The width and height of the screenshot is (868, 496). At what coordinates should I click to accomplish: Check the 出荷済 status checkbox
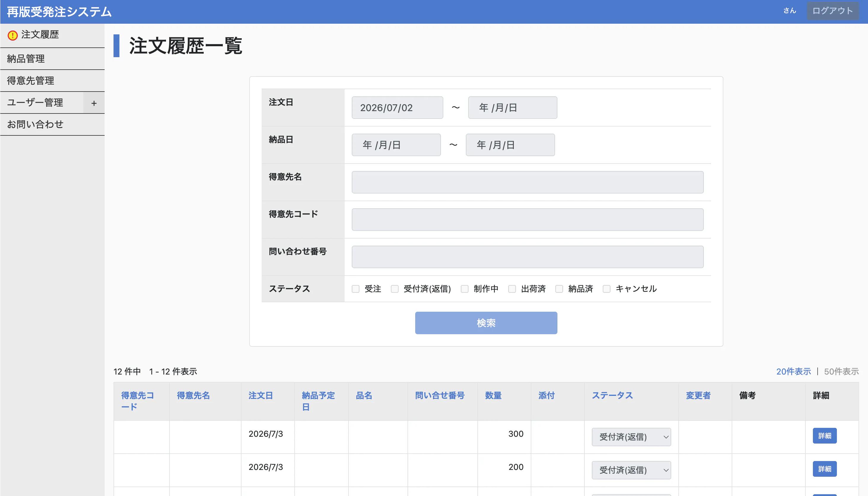pyautogui.click(x=512, y=289)
